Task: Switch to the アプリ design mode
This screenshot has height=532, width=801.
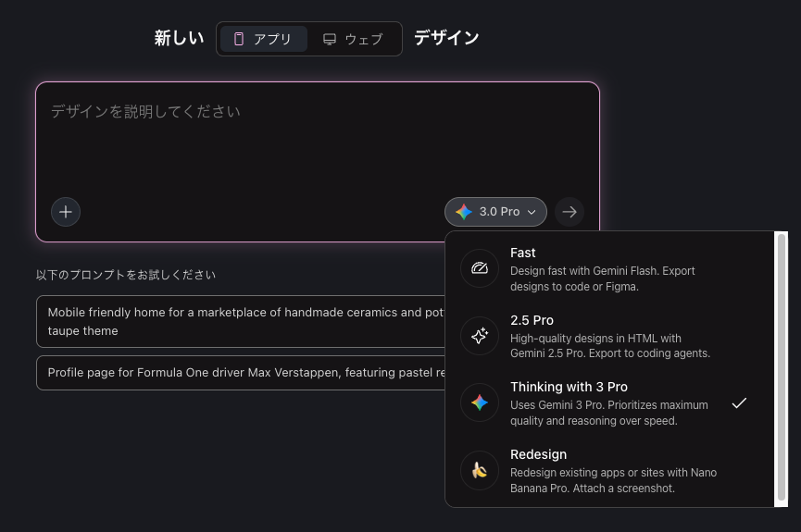Action: pyautogui.click(x=264, y=39)
